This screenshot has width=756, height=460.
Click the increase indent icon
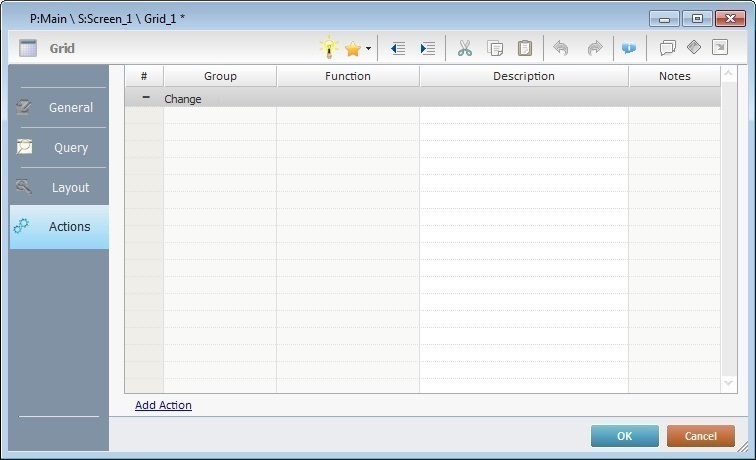(428, 48)
